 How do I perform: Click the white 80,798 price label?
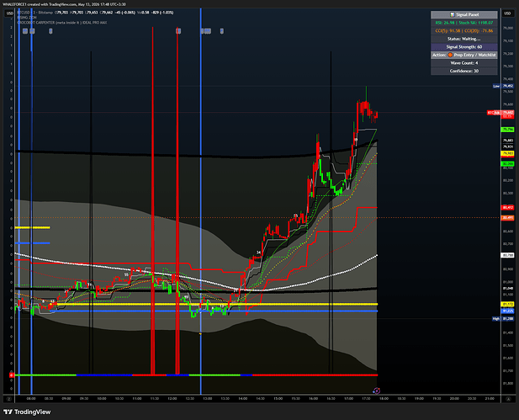pyautogui.click(x=508, y=255)
